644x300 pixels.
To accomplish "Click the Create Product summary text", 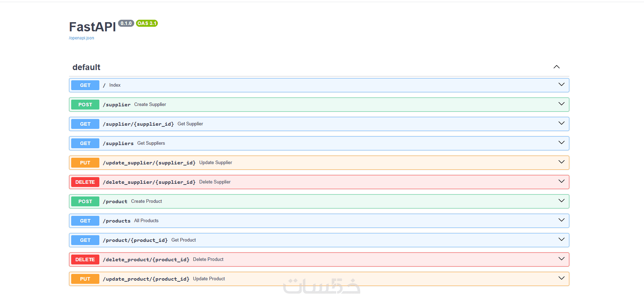I will (x=147, y=201).
